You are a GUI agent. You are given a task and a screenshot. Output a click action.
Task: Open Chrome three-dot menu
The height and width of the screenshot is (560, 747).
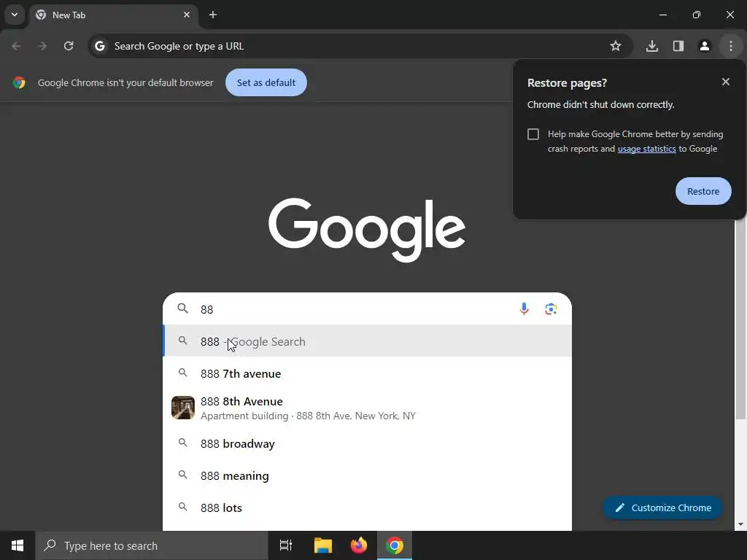coord(731,46)
